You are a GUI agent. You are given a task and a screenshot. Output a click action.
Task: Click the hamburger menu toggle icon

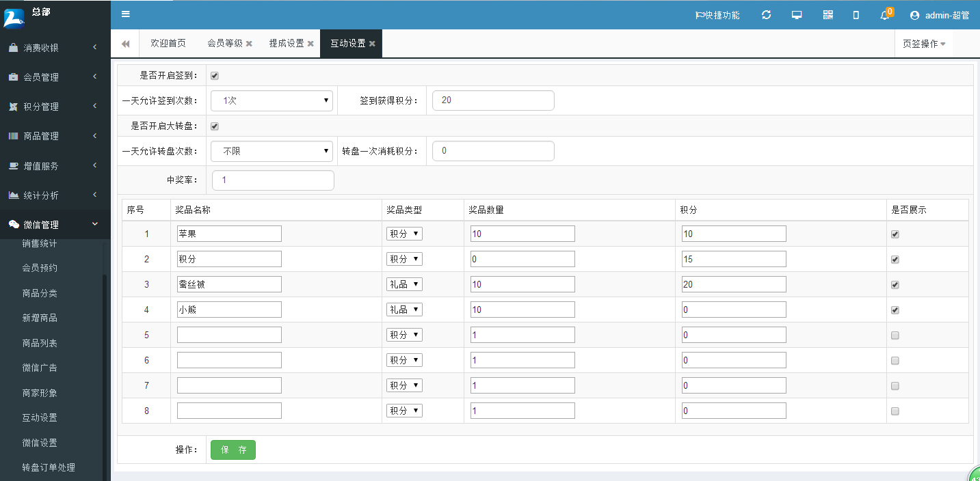tap(125, 14)
